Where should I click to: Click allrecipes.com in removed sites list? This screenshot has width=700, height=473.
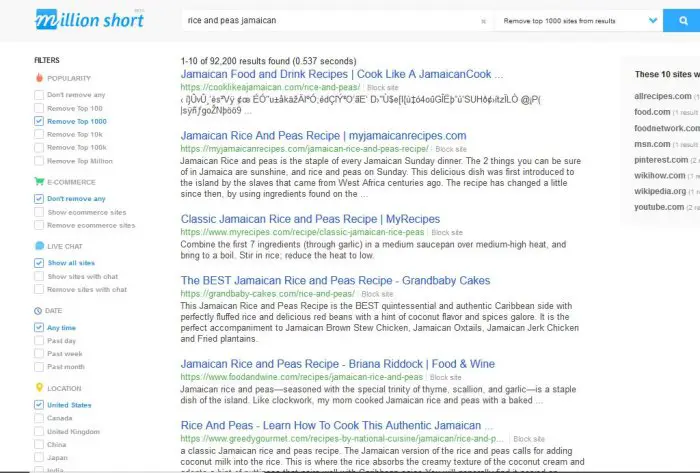[662, 96]
